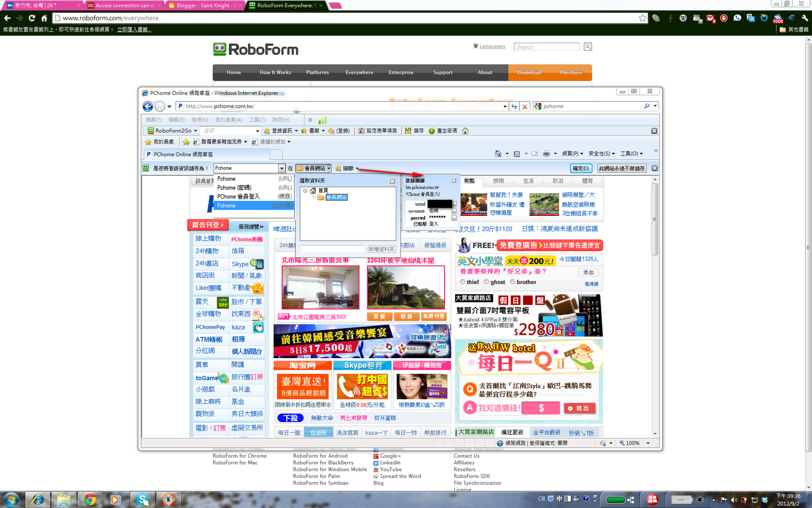Click Chrome's home button
Image resolution: width=812 pixels, height=508 pixels.
pos(44,18)
